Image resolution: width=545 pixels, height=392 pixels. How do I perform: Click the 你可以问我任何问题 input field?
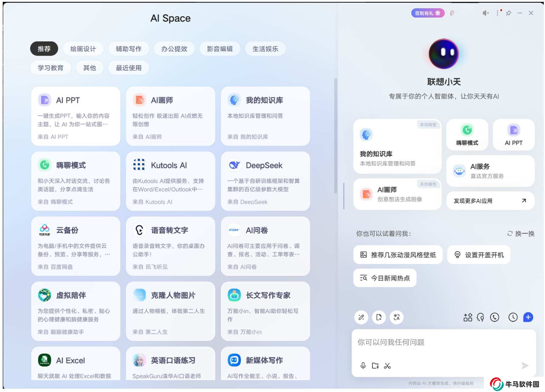point(443,343)
